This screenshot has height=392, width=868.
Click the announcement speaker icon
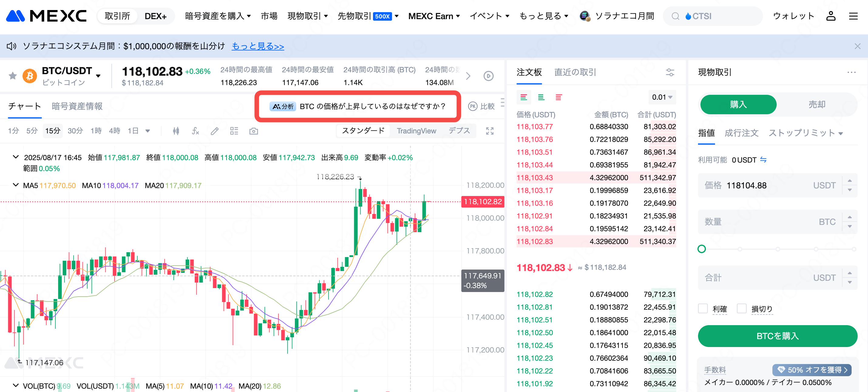pos(12,46)
